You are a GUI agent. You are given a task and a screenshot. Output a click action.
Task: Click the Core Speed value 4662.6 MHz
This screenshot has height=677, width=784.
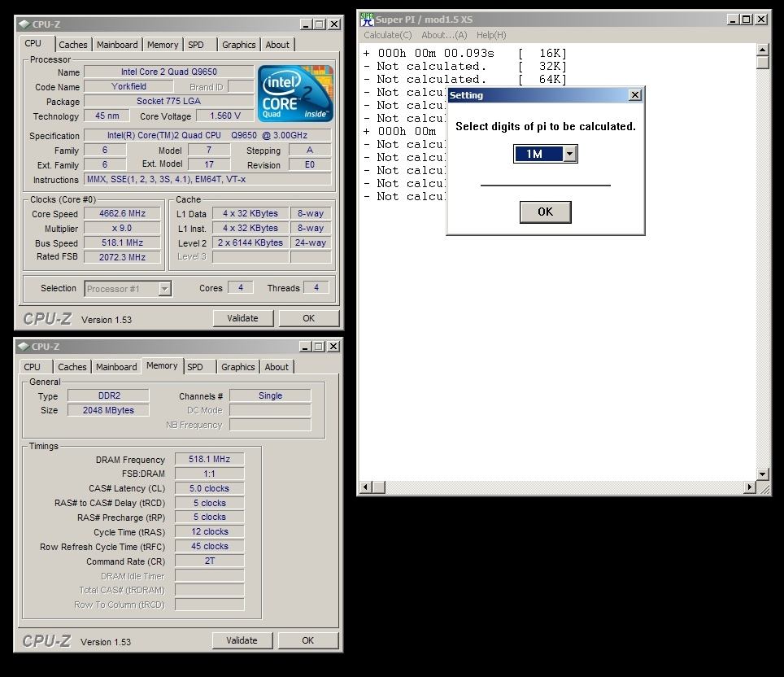pos(122,214)
